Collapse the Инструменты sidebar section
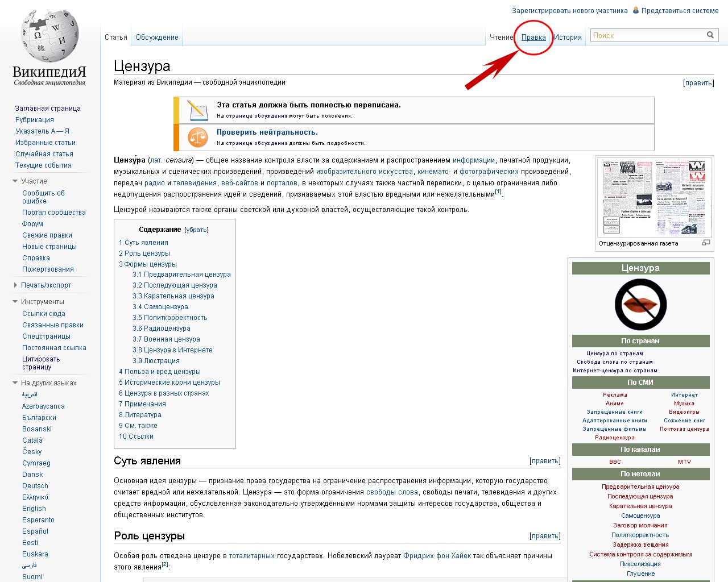 click(15, 302)
